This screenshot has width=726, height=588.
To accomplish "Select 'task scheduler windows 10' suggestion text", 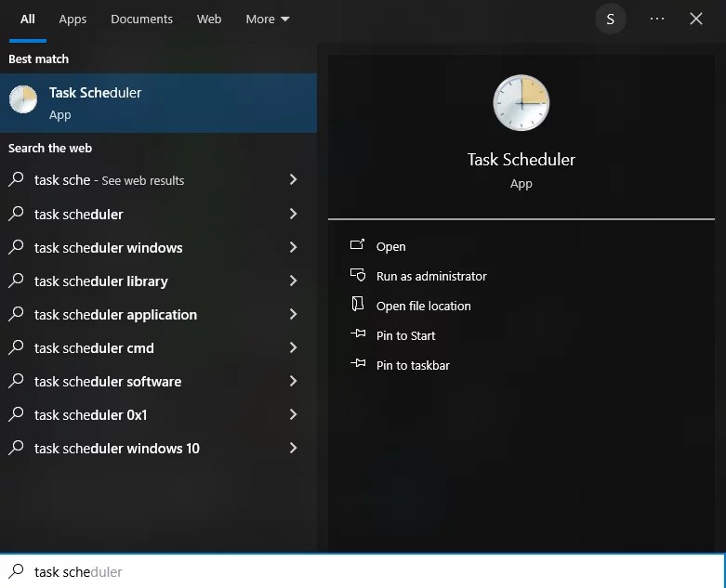I will pos(117,449).
